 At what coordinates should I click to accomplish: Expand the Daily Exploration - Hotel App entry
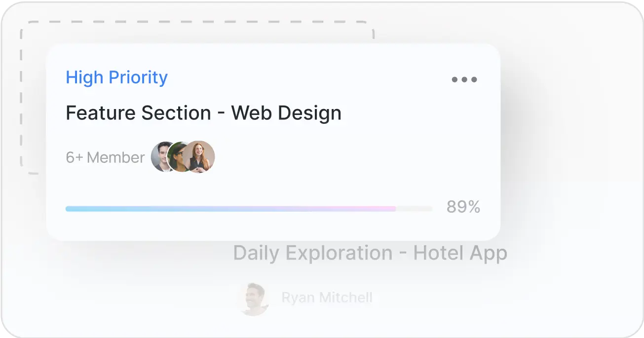coord(370,253)
